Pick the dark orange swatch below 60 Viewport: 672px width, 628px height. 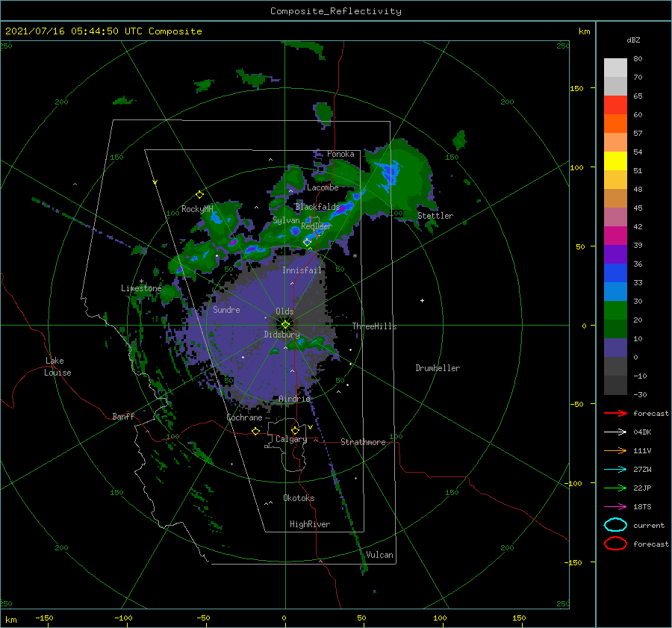[615, 124]
